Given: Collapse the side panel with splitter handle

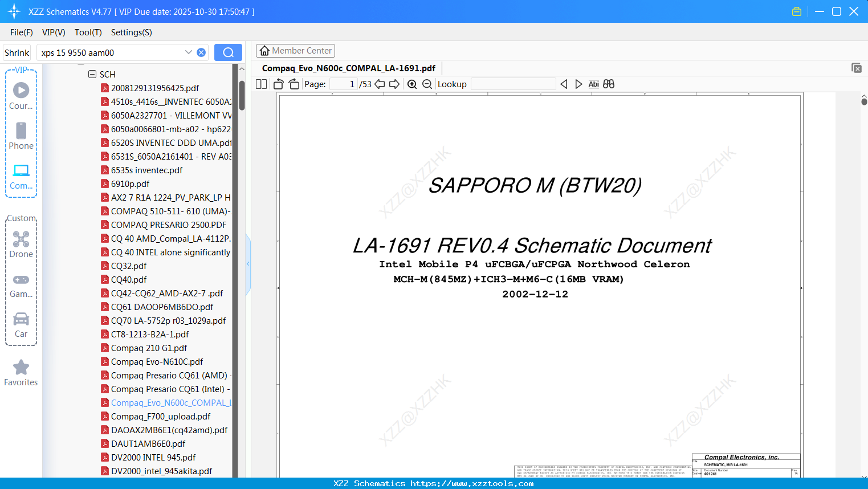Looking at the screenshot, I should click(248, 264).
